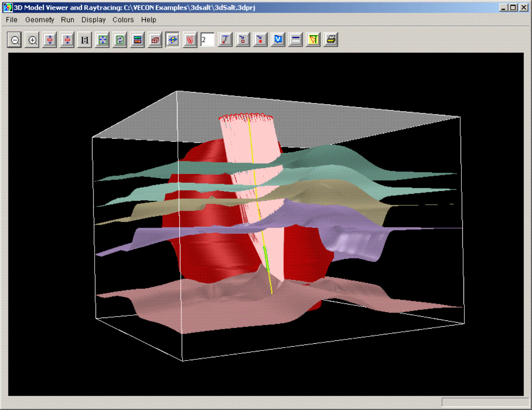Click the blue V icon button
The width and height of the screenshot is (532, 410).
tap(278, 40)
